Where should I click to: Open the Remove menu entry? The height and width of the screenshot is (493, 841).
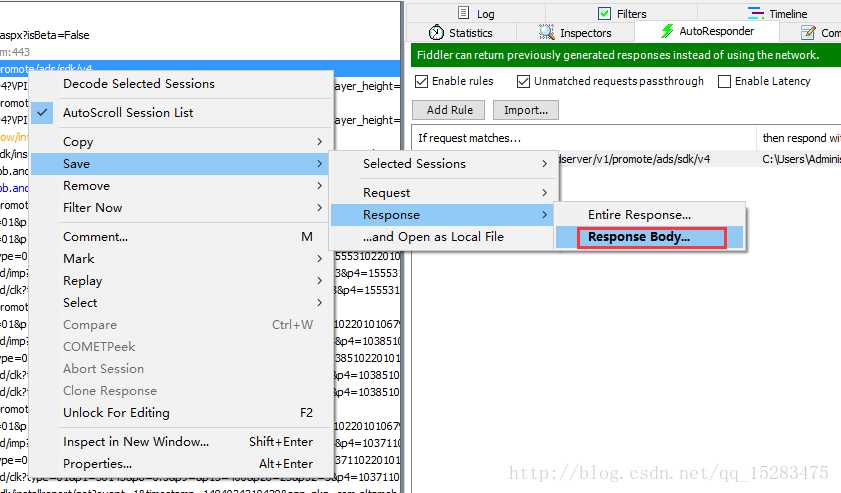coord(181,186)
